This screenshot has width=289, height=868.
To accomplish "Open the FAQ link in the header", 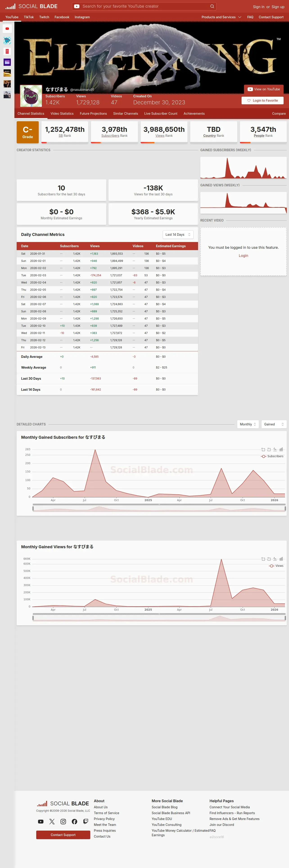I will point(250,17).
